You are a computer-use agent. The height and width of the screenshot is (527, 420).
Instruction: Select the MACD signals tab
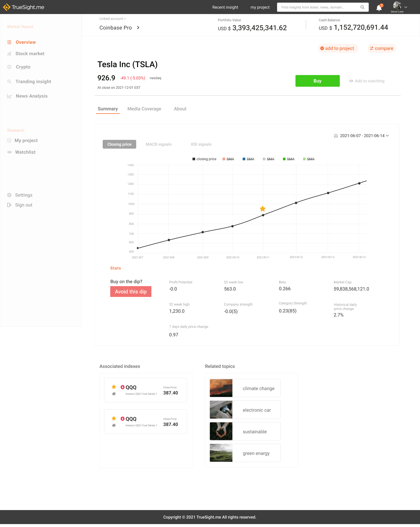(x=159, y=144)
